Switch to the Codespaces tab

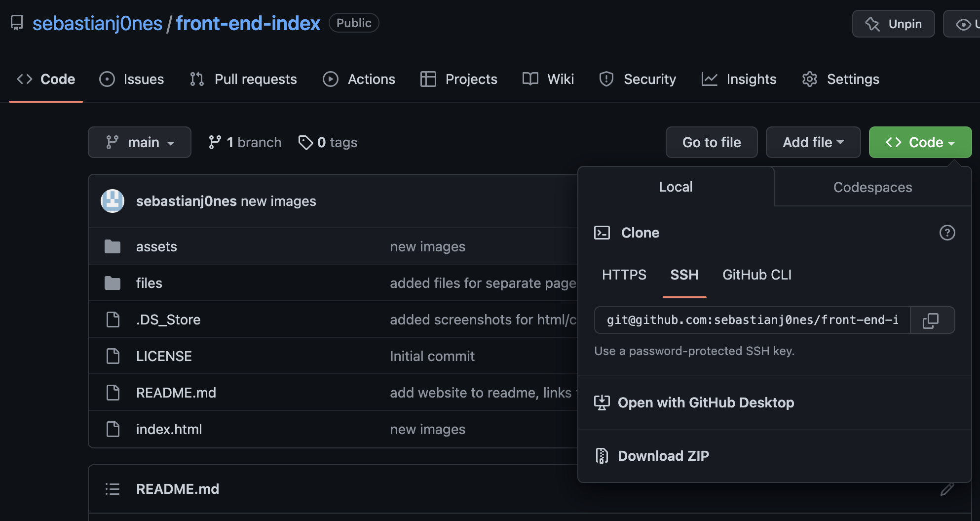[872, 187]
